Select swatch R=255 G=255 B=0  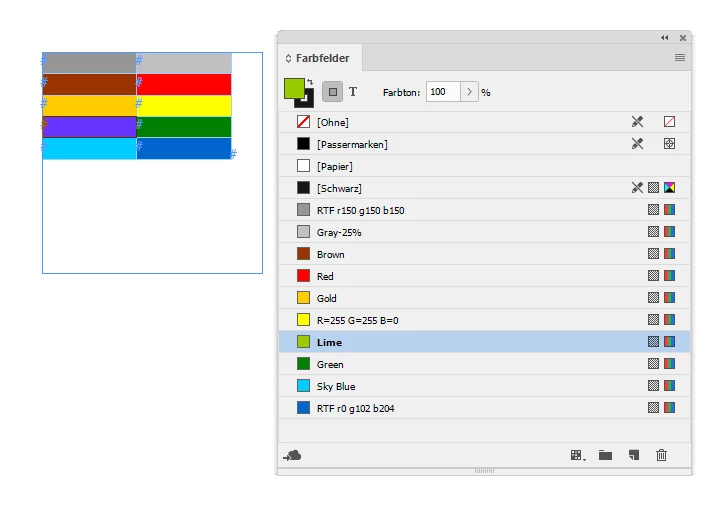[x=484, y=320]
